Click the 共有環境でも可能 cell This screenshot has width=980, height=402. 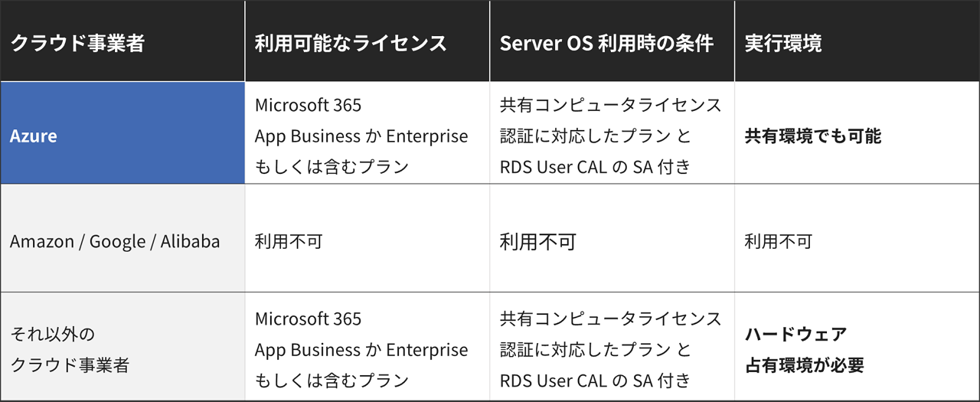(x=813, y=136)
